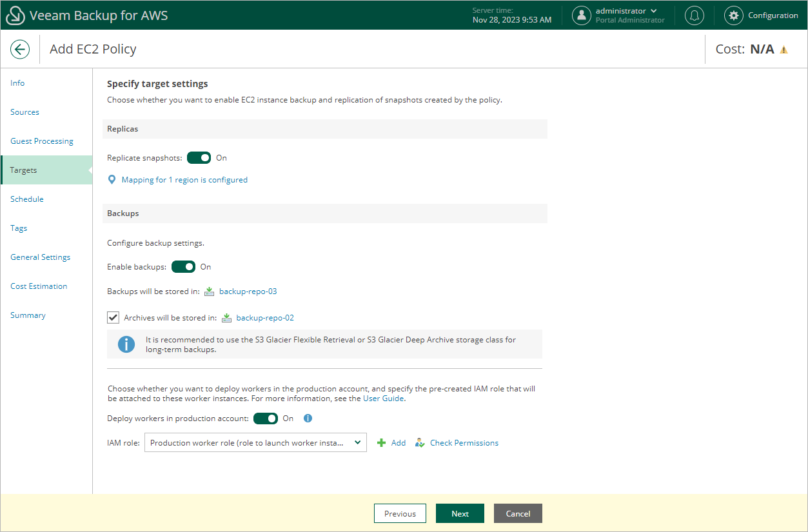808x532 pixels.
Task: Open the backup-repo-02 link
Action: [265, 318]
